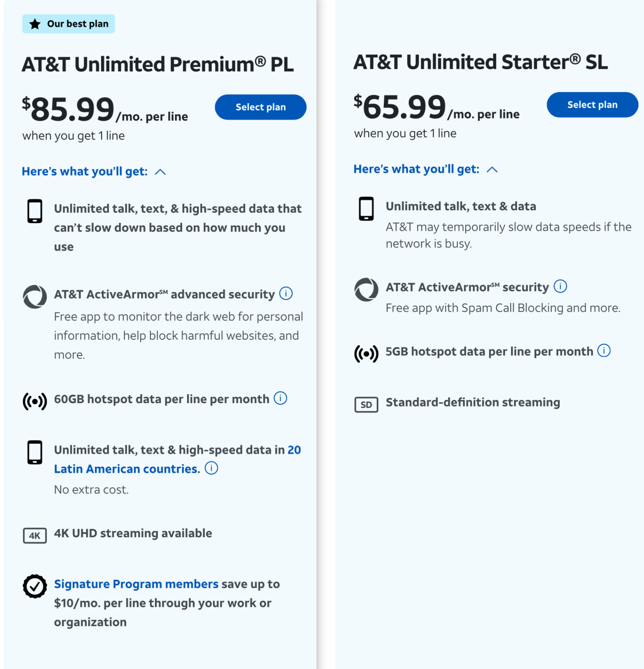Click the AT&T Unlimited Premium PL heading
Viewport: 644px width, 669px height.
click(158, 64)
